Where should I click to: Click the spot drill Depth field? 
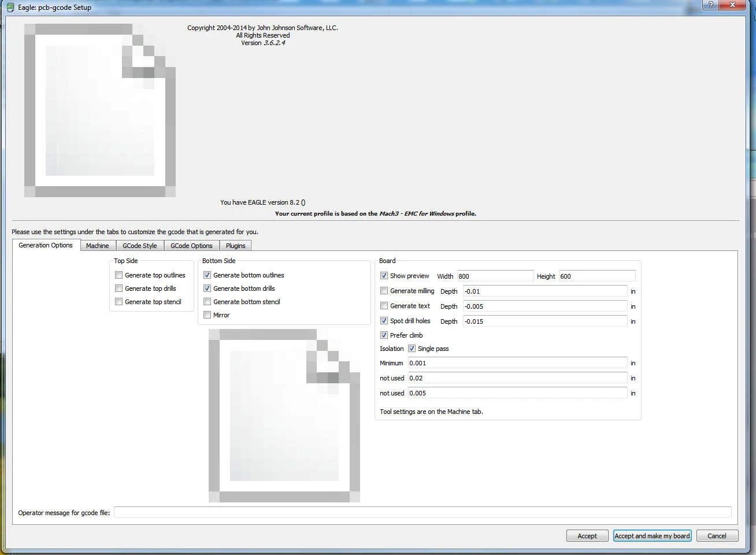[x=545, y=321]
